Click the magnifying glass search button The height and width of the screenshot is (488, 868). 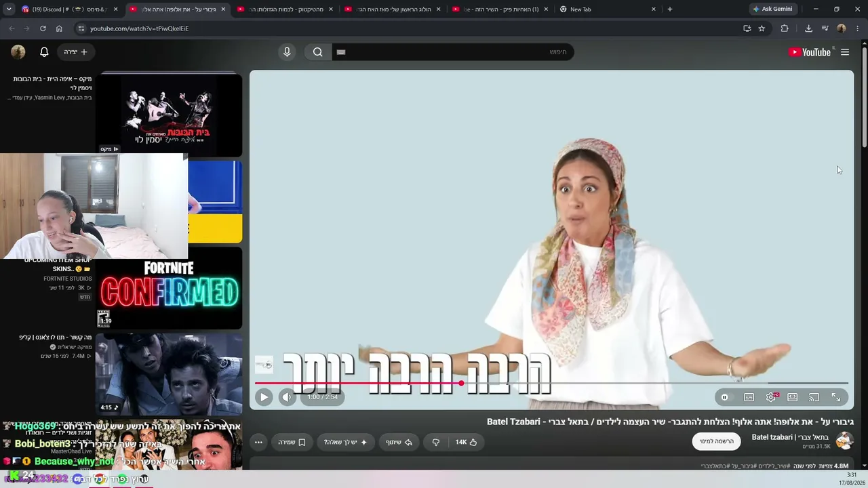click(x=317, y=52)
